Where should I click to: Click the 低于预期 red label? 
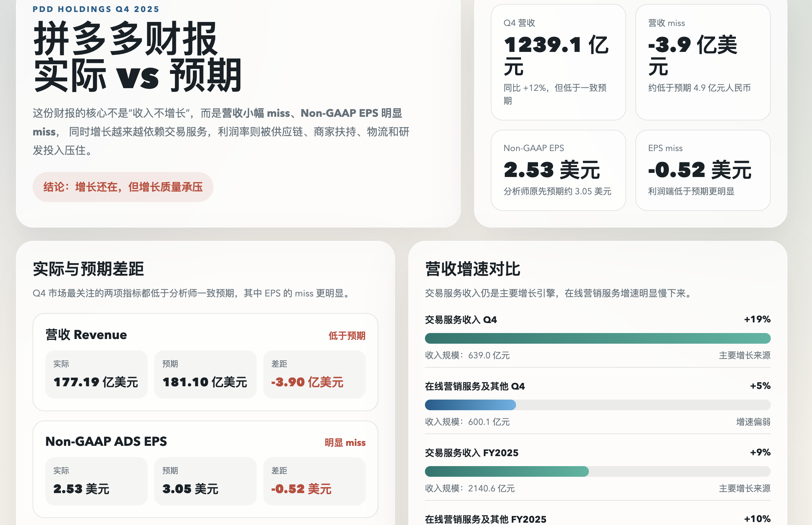click(x=346, y=336)
